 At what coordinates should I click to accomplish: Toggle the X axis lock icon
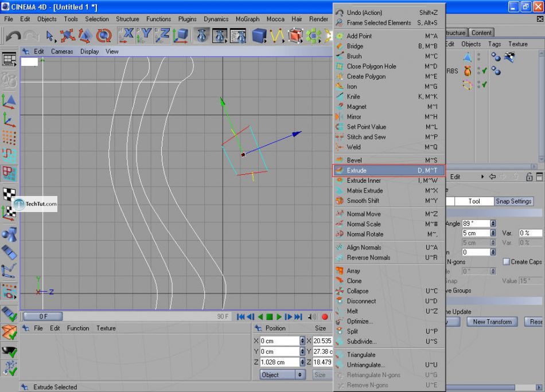pyautogui.click(x=126, y=36)
